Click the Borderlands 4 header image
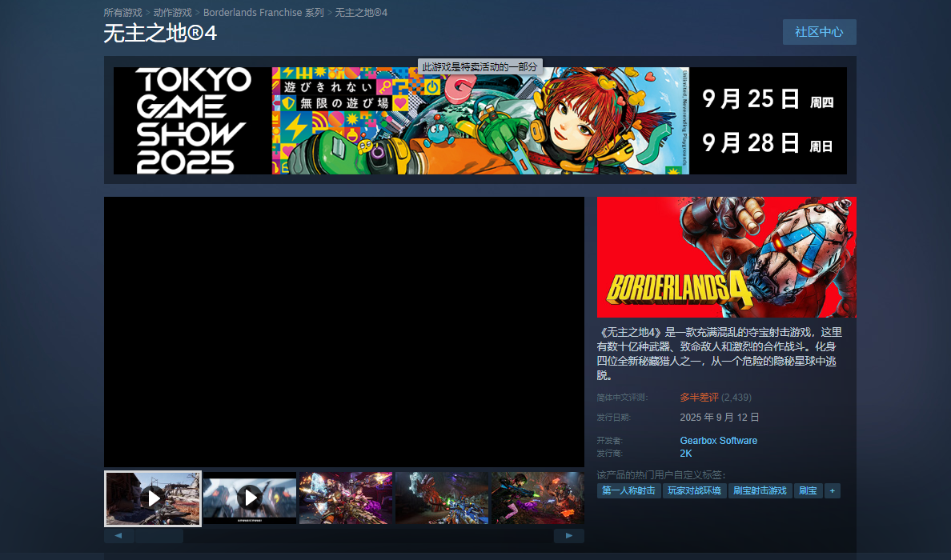 (727, 257)
